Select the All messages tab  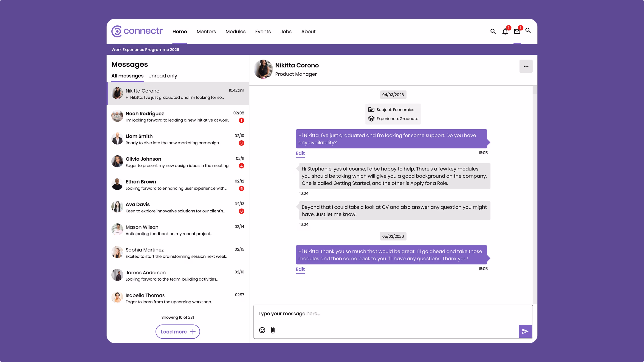click(x=127, y=76)
